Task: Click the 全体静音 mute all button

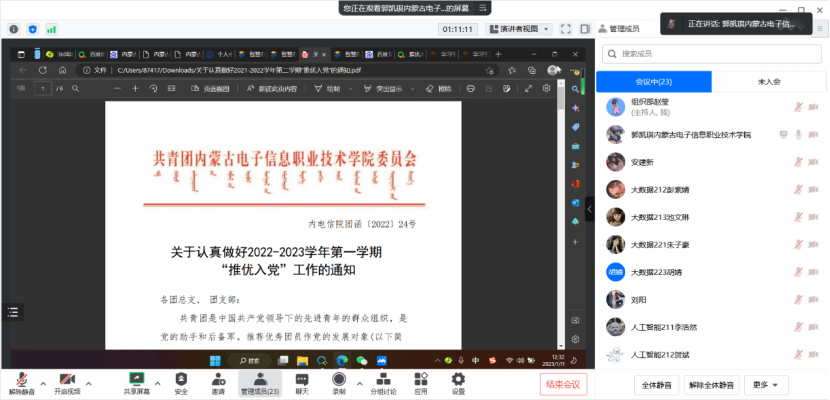Action: point(655,384)
